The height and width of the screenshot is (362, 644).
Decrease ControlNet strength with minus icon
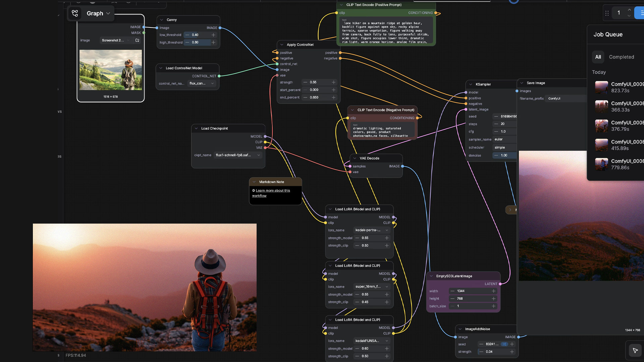coord(305,82)
